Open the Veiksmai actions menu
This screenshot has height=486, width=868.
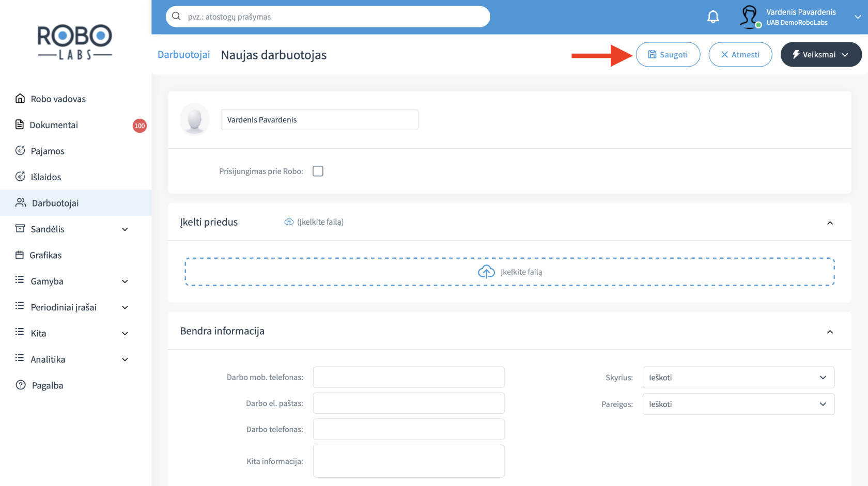point(821,54)
